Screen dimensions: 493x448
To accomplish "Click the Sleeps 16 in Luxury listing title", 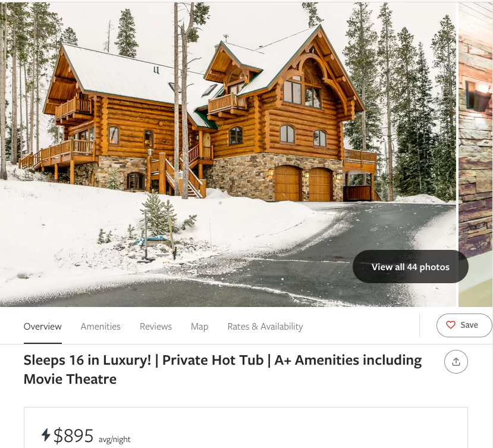I will point(222,369).
